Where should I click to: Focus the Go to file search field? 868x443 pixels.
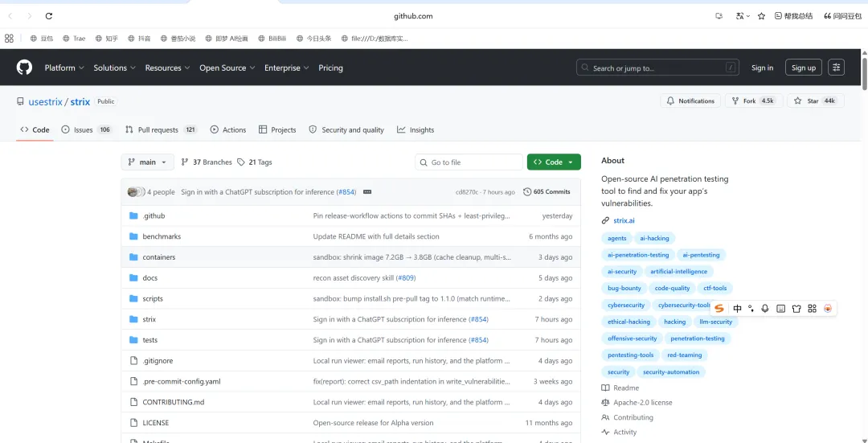pos(469,162)
